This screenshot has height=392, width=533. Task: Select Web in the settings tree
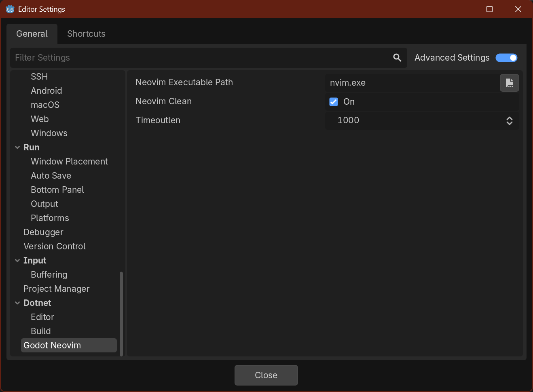coord(40,119)
